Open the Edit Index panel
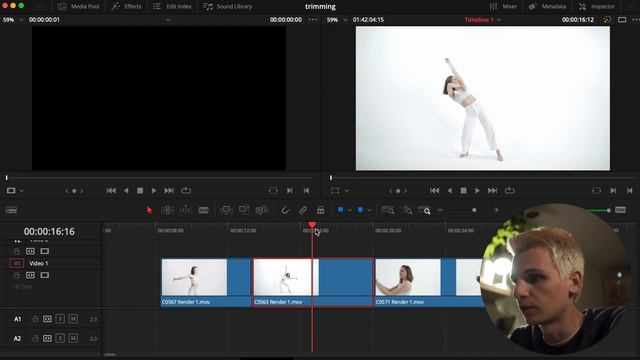 pos(172,7)
